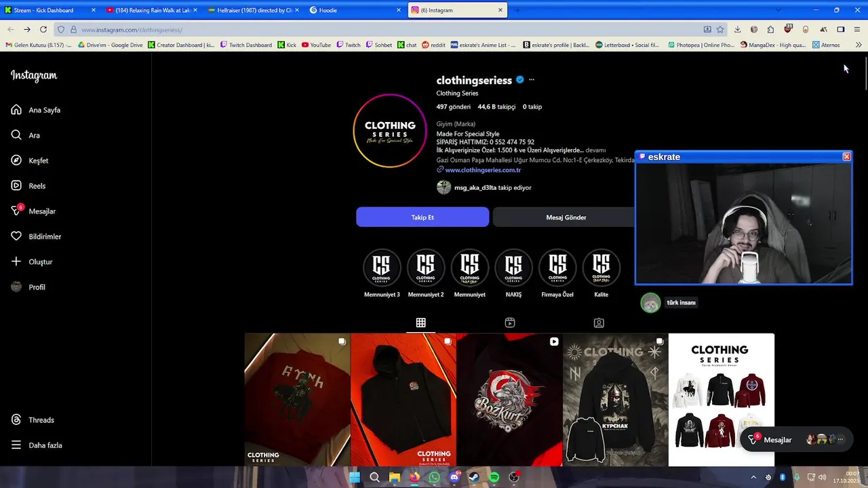This screenshot has width=868, height=488.
Task: Open browser extensions puzzle icon
Action: 770,30
